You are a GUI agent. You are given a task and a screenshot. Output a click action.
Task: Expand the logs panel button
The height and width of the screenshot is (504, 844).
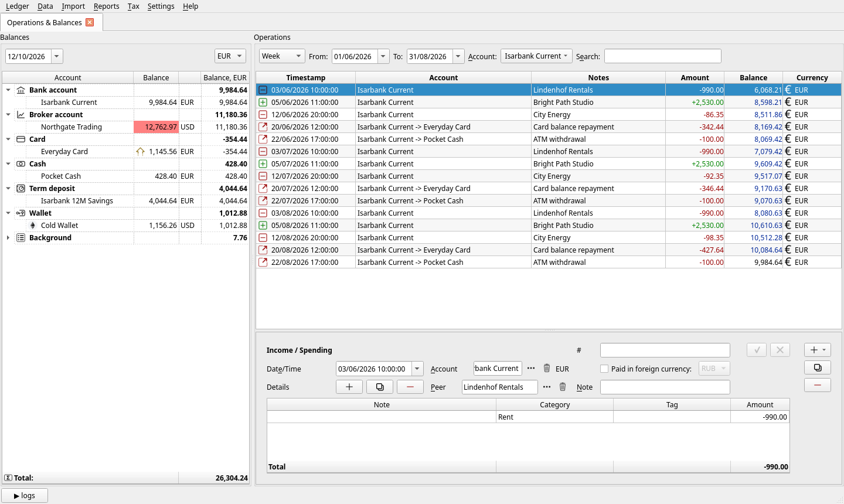[x=25, y=495]
